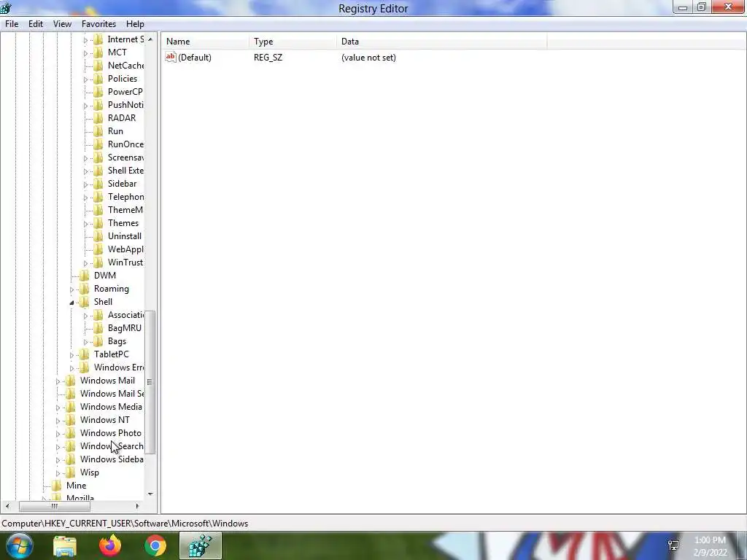Click the REG_SZ type cell
The image size is (747, 560).
point(268,57)
